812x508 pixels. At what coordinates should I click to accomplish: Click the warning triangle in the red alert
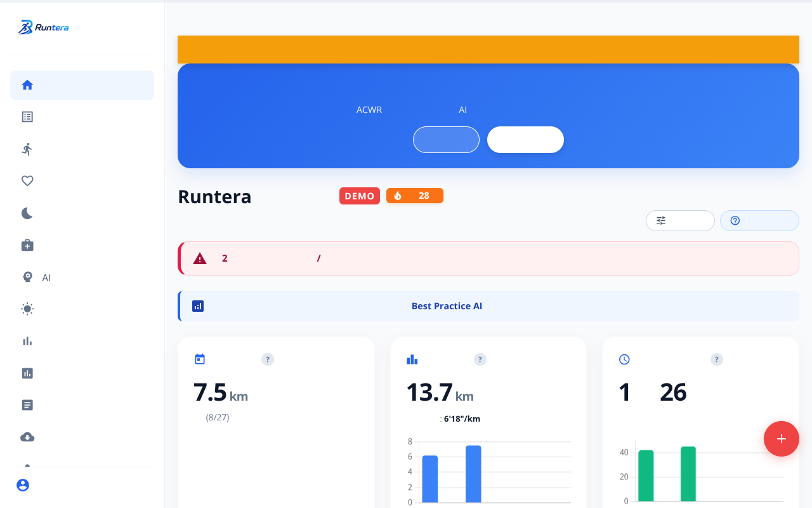coord(200,258)
